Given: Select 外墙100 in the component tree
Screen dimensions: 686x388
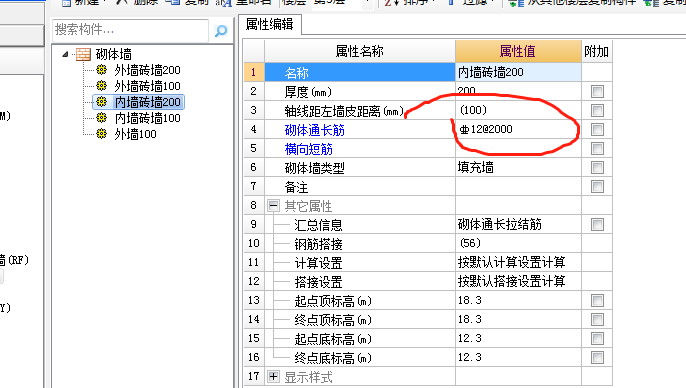Looking at the screenshot, I should pos(135,134).
